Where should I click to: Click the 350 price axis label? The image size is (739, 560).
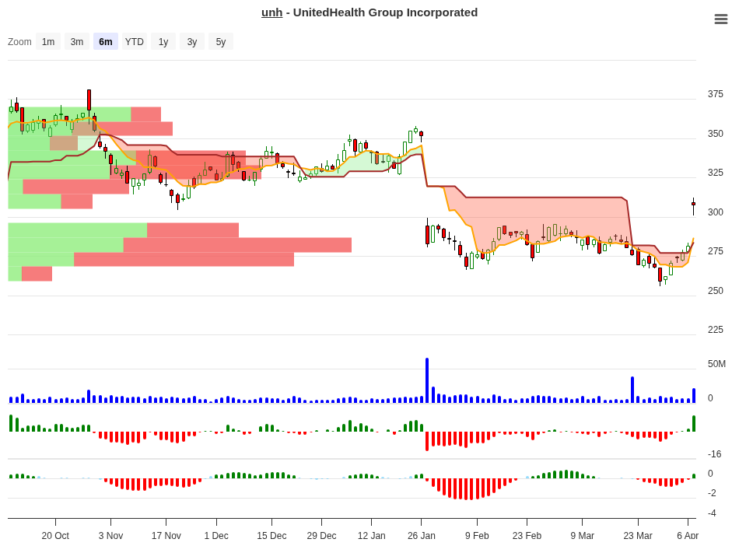(x=715, y=134)
